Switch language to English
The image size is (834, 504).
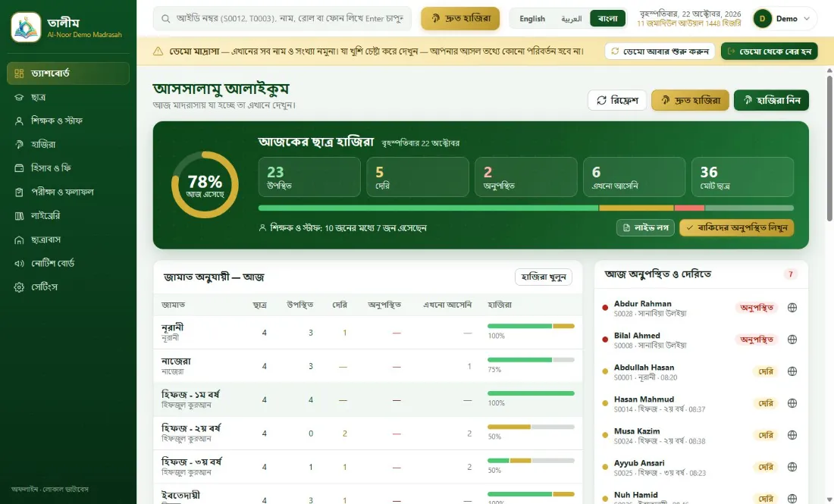532,19
